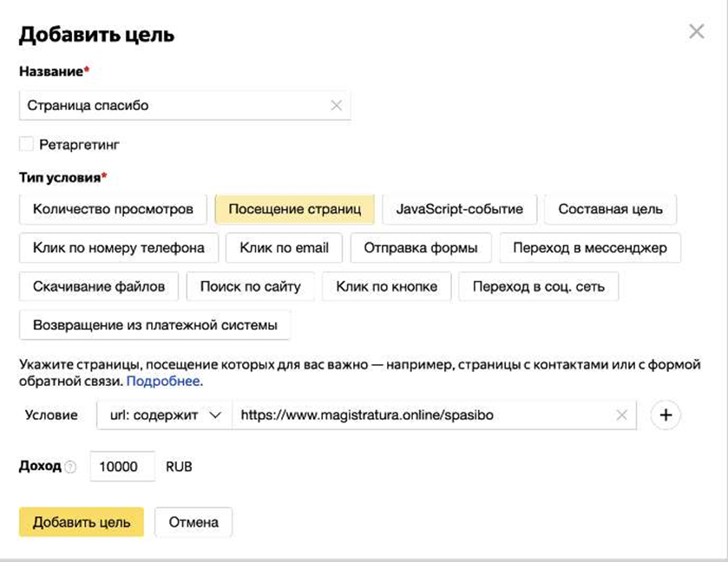Enable the Ретаргетинг checkbox
The width and height of the screenshot is (728, 562).
(x=26, y=144)
